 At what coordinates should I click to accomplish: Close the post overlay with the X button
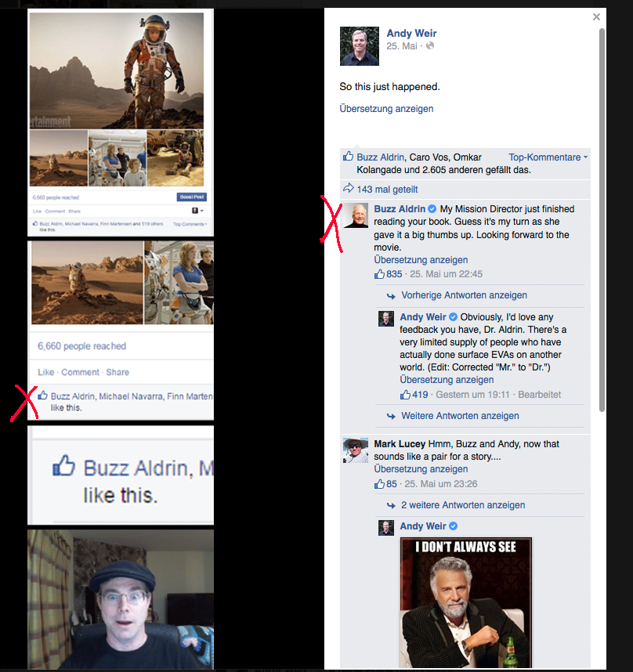click(596, 17)
